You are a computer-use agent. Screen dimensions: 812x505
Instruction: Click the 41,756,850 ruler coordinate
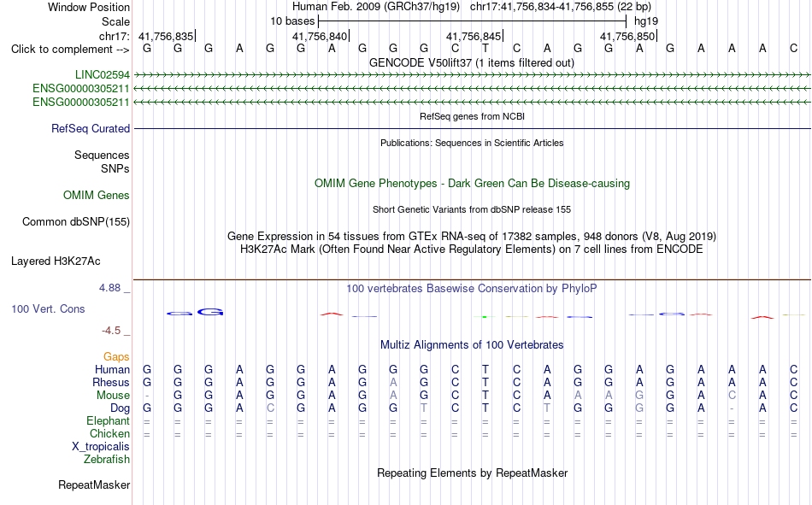pos(627,36)
